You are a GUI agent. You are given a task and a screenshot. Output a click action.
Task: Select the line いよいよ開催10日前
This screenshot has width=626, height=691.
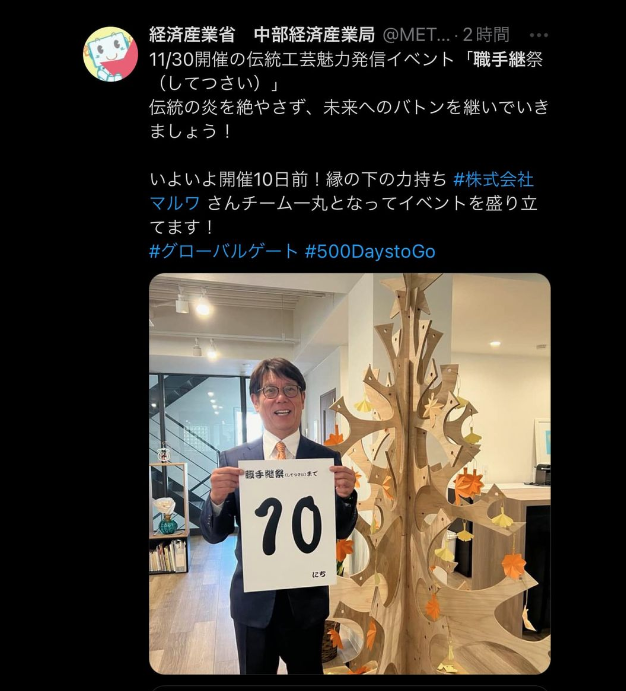[x=298, y=179]
